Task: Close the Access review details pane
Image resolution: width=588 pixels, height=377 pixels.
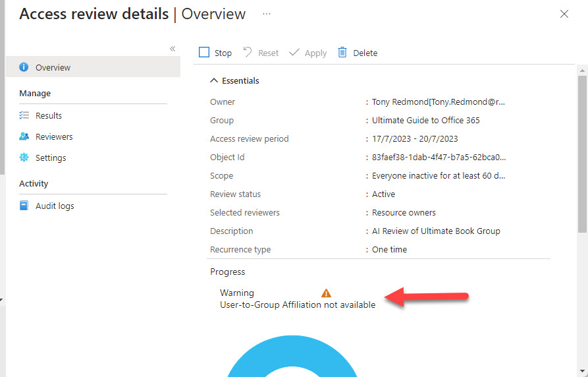Action: pyautogui.click(x=564, y=14)
